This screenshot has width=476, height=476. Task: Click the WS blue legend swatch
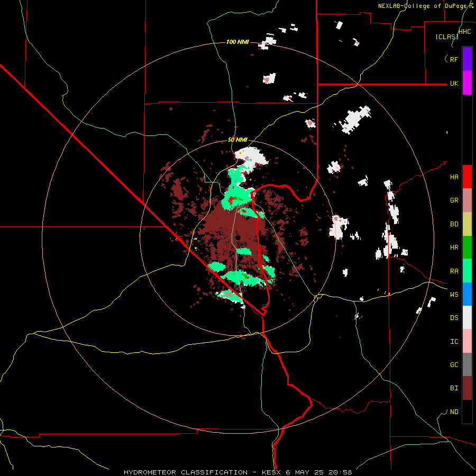coord(467,294)
